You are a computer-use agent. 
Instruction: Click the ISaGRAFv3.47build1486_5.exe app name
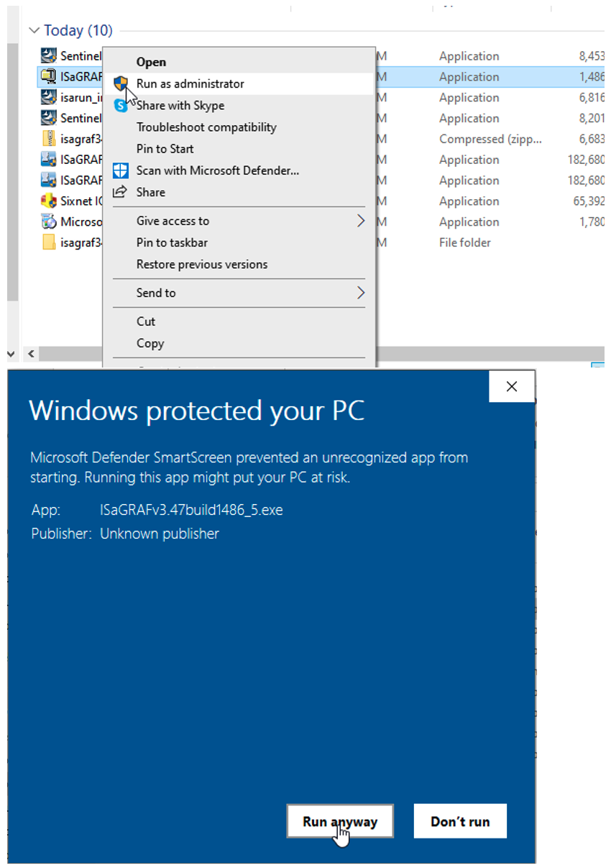point(191,510)
